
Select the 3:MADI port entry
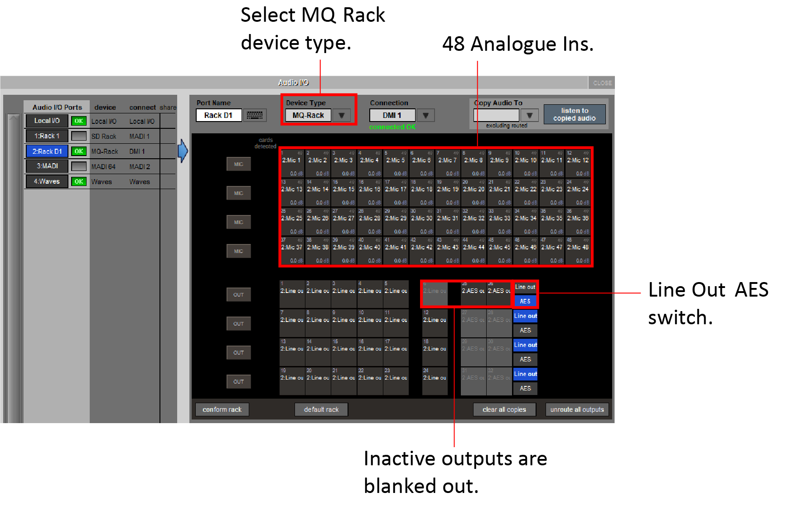point(47,166)
